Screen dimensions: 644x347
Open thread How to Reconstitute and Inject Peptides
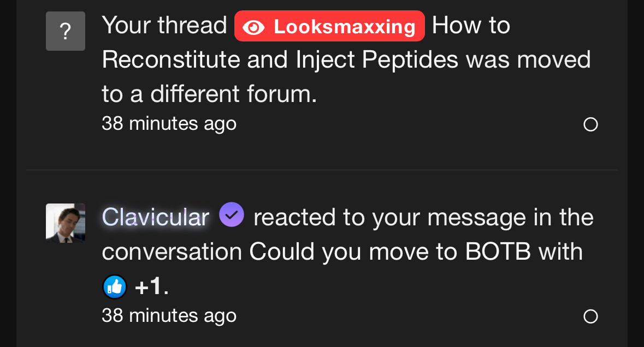tap(281, 59)
